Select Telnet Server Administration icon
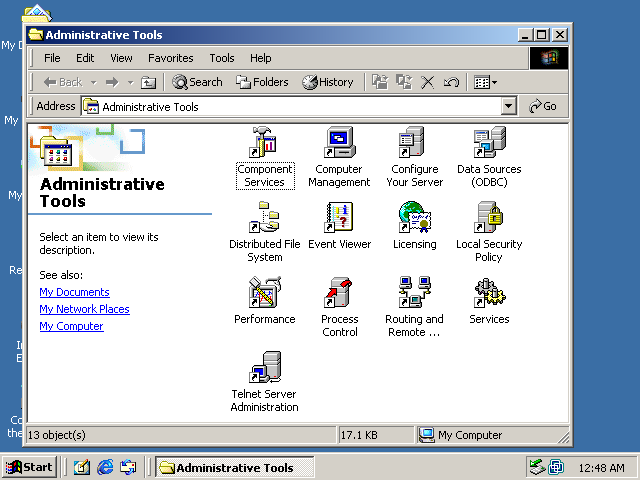The height and width of the screenshot is (480, 640). point(264,368)
